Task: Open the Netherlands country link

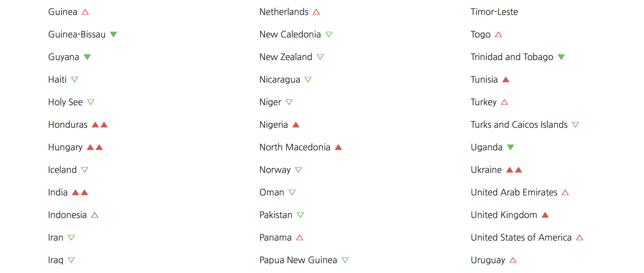Action: pyautogui.click(x=284, y=12)
